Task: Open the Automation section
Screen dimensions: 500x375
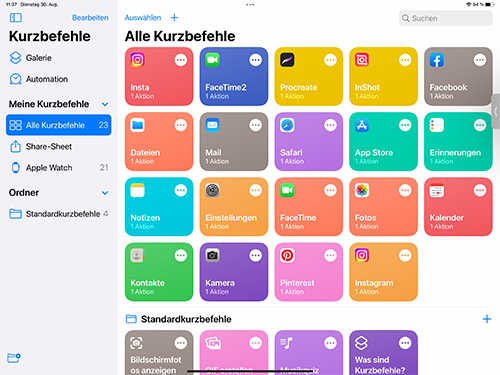Action: (x=39, y=79)
